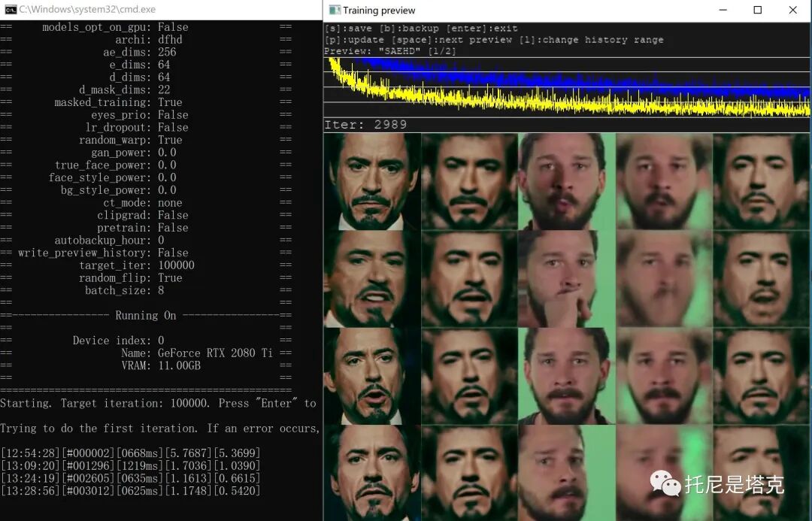812x521 pixels.
Task: Click the 'd_mask_dims: 22' line
Action: click(x=124, y=89)
